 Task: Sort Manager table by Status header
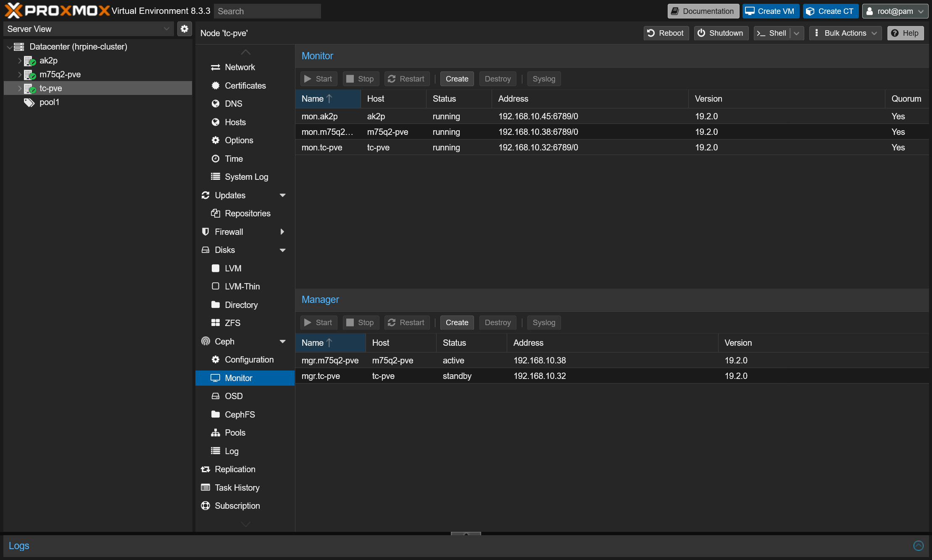[471, 343]
